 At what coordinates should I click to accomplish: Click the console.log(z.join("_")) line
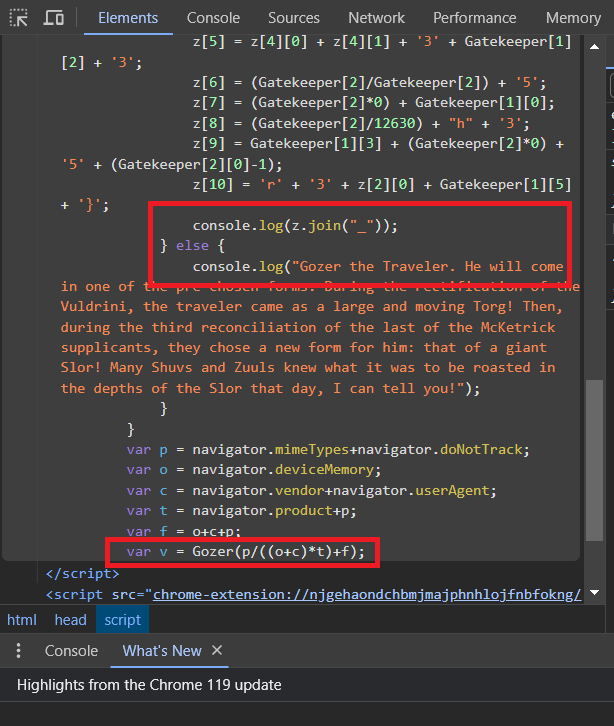pyautogui.click(x=295, y=225)
